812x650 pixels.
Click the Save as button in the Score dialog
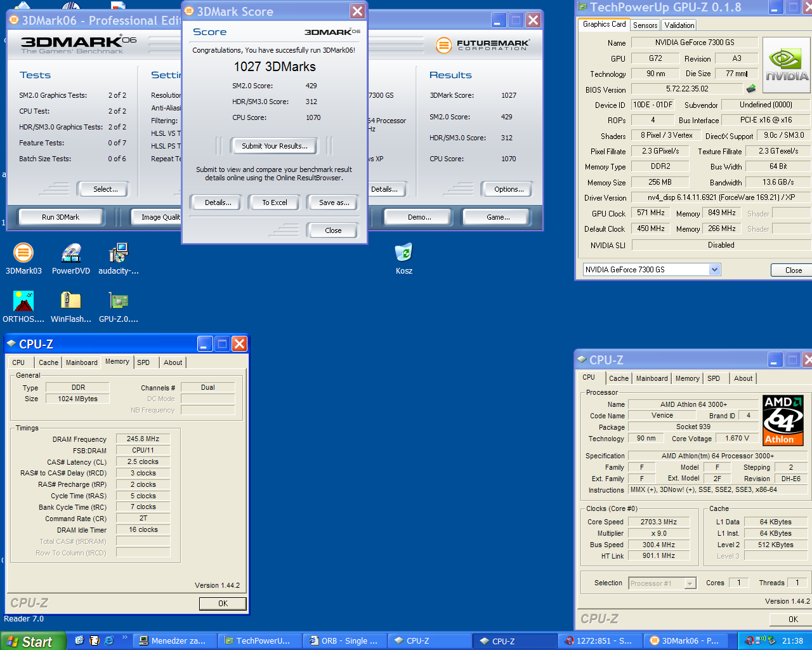tap(334, 202)
